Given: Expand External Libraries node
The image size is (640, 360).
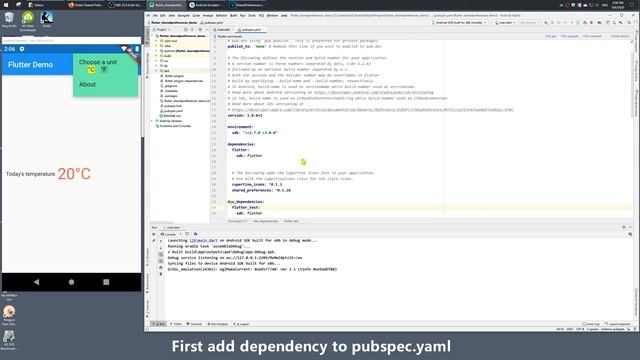Looking at the screenshot, I should coord(152,121).
